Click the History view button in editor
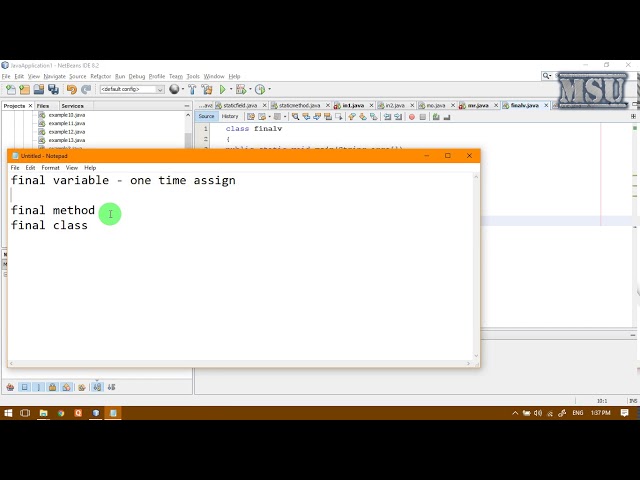This screenshot has height=480, width=640. click(230, 116)
